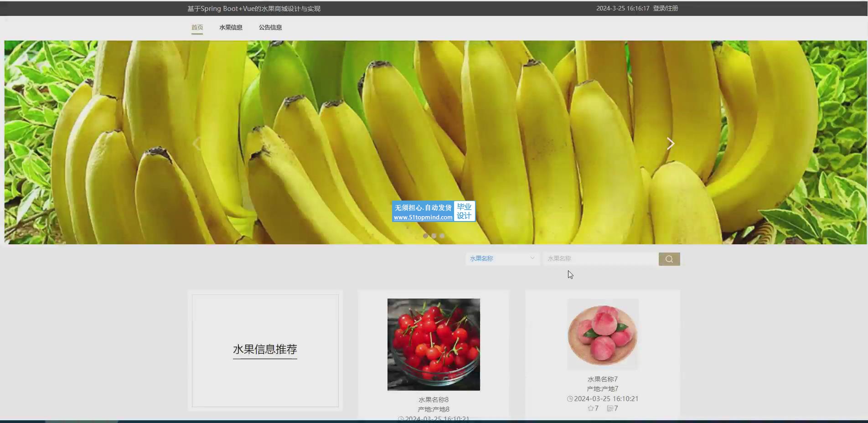Click the 水果名称7 title link

click(602, 379)
